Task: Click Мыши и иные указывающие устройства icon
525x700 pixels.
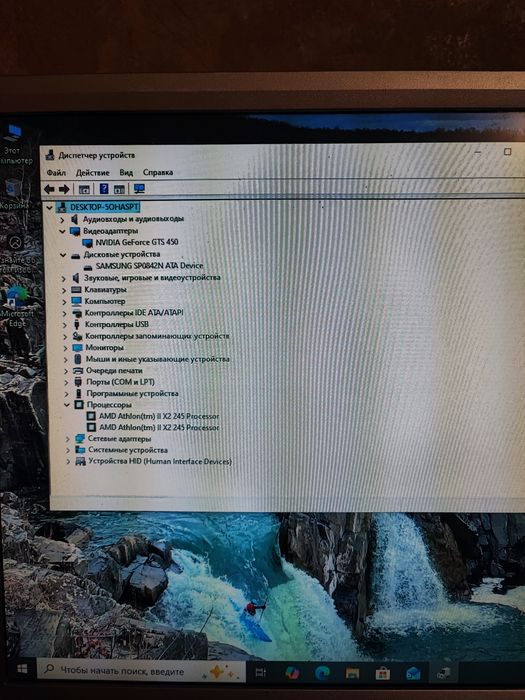Action: coord(78,359)
